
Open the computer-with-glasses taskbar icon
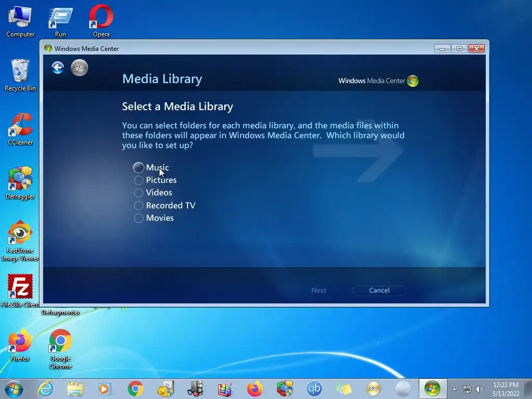(x=195, y=389)
